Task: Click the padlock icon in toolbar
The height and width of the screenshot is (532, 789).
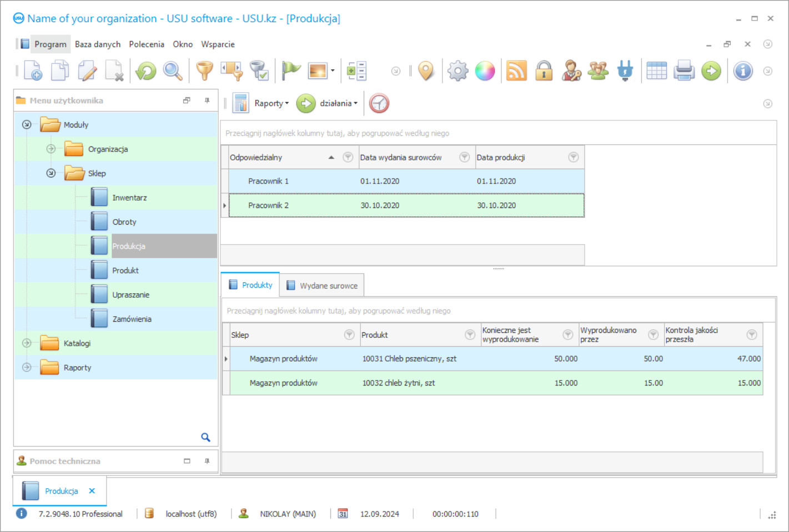Action: point(544,71)
